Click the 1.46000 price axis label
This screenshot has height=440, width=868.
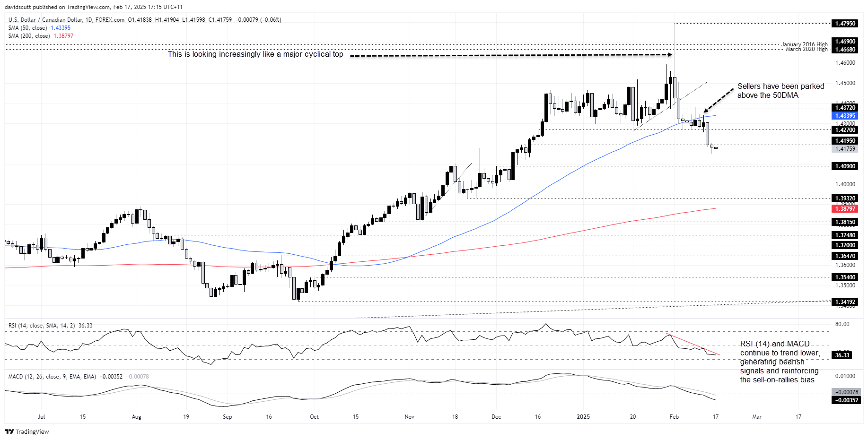coord(845,63)
